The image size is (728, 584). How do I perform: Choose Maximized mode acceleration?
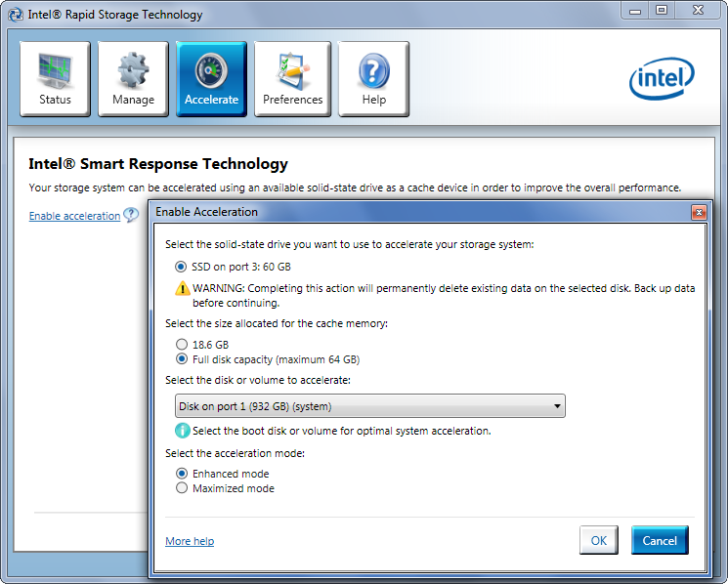point(181,488)
